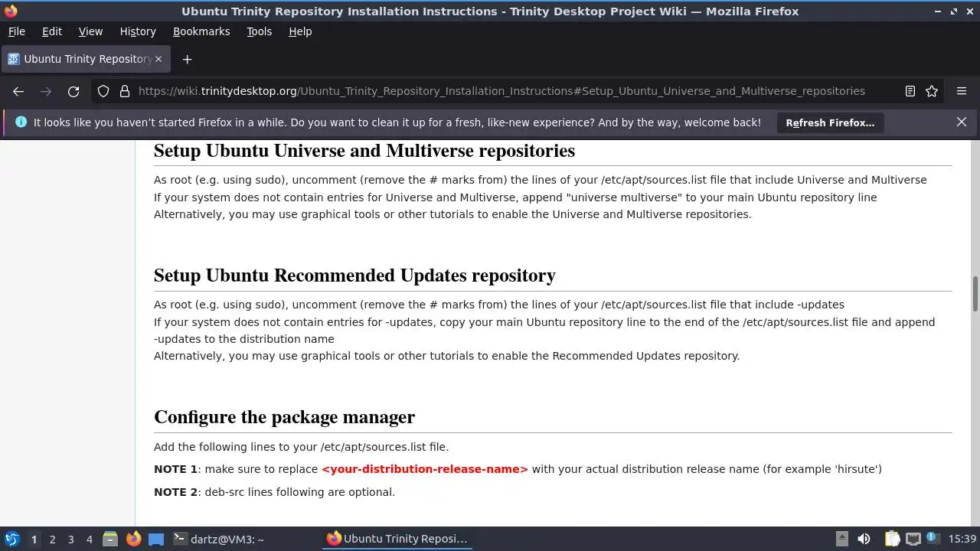Show site security padlock information

(125, 91)
